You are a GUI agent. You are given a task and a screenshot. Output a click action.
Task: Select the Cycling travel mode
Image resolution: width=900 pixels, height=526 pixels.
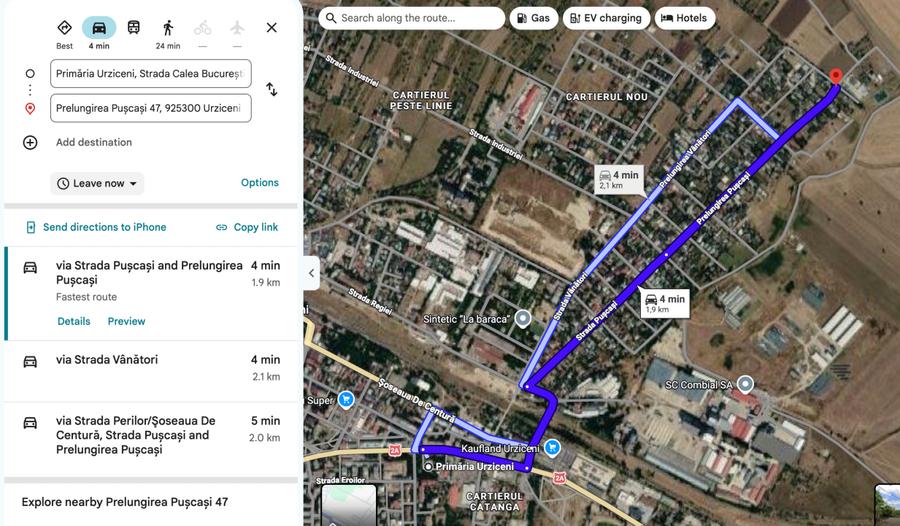point(202,28)
